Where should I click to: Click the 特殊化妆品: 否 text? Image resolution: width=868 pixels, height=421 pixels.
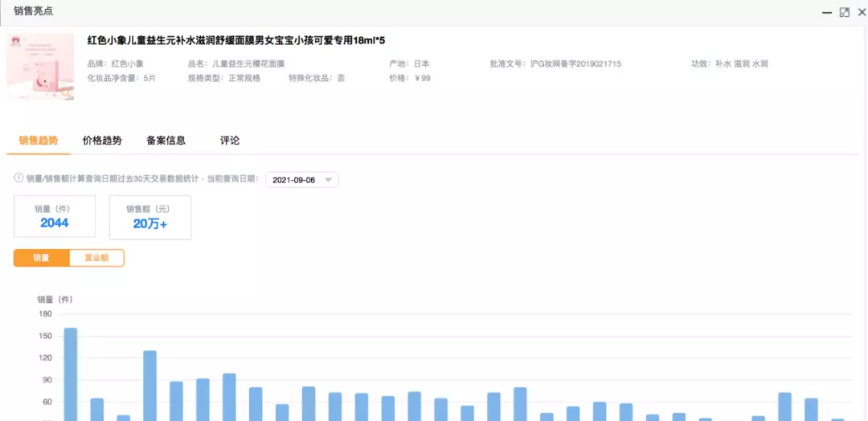317,78
